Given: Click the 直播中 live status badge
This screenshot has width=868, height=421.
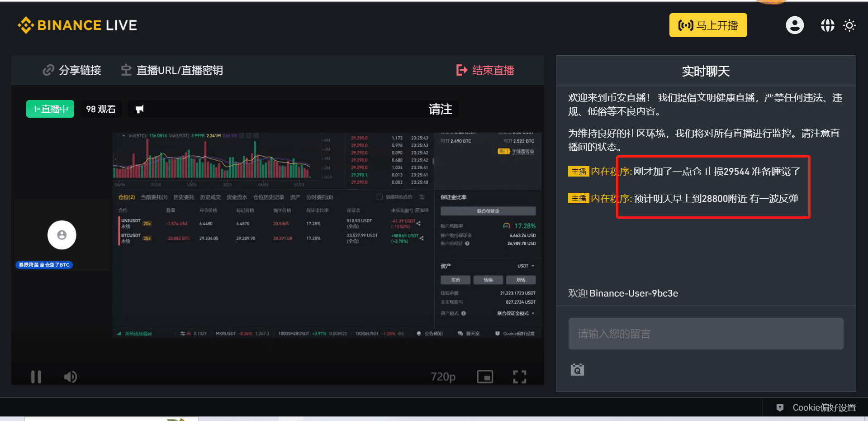Looking at the screenshot, I should click(x=50, y=109).
